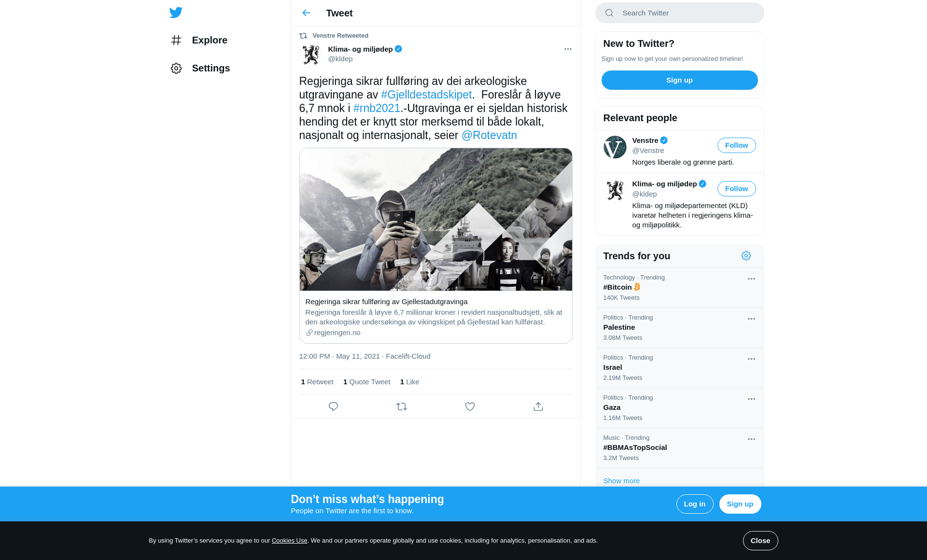927x560 pixels.
Task: Open more options for Israel trend
Action: point(751,359)
